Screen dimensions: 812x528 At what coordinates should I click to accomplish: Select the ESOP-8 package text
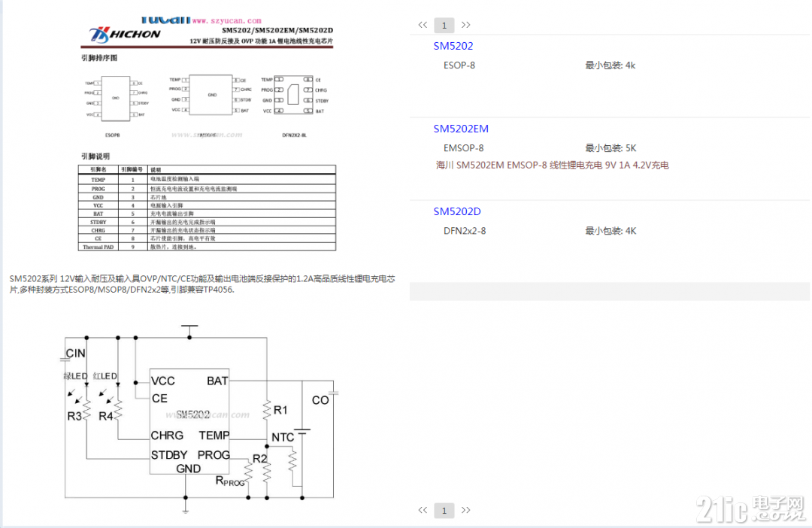coord(459,65)
